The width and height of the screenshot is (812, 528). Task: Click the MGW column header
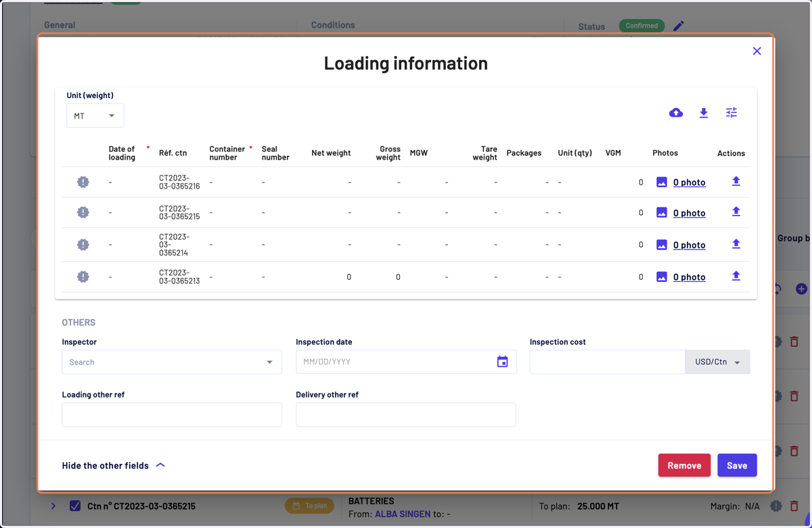419,153
